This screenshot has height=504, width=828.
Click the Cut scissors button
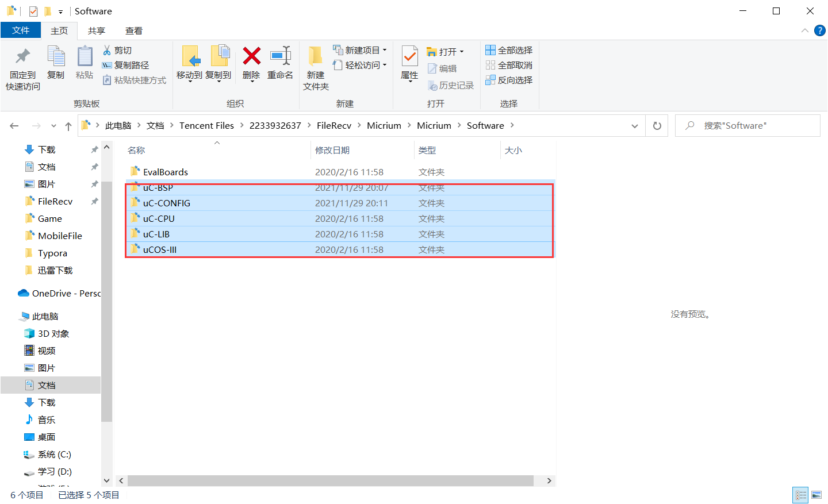point(117,51)
